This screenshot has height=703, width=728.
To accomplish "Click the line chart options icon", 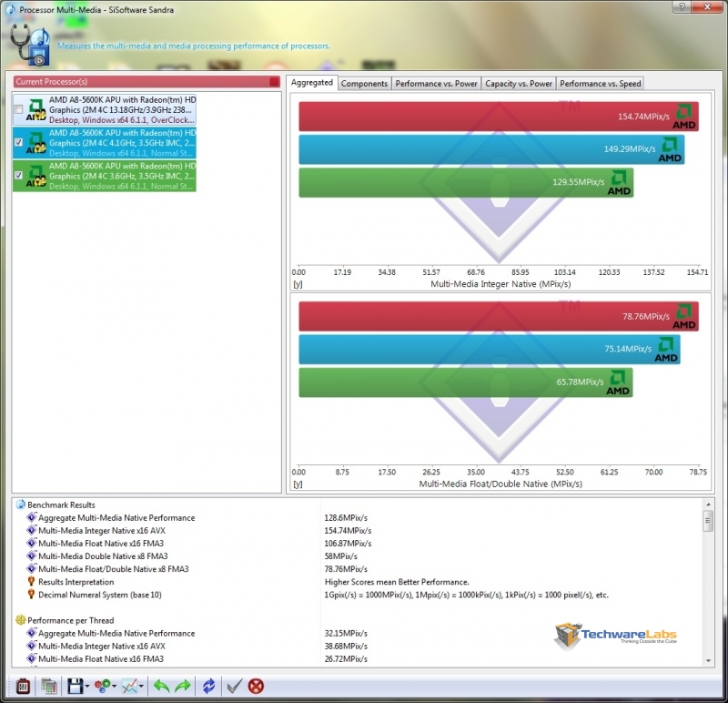I will 129,687.
